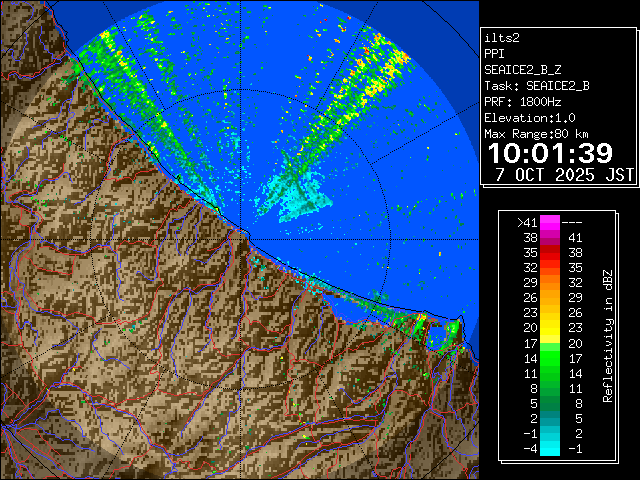
Task: Select the Max Range:80 km text
Action: pos(536,133)
